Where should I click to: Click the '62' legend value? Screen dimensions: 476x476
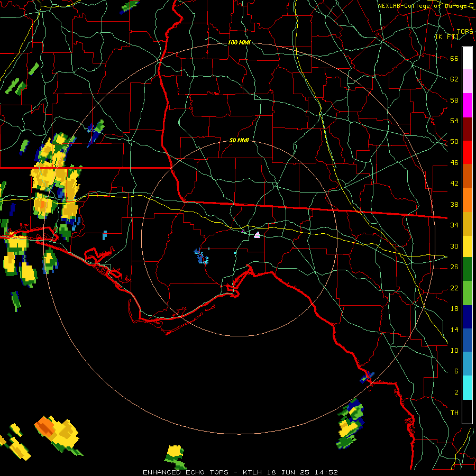point(454,79)
